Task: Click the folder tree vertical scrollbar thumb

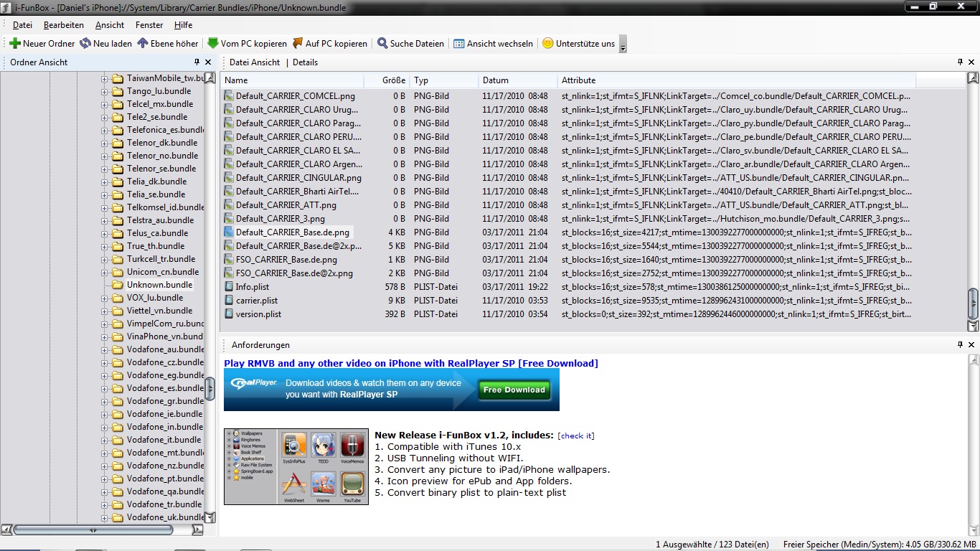Action: click(210, 389)
